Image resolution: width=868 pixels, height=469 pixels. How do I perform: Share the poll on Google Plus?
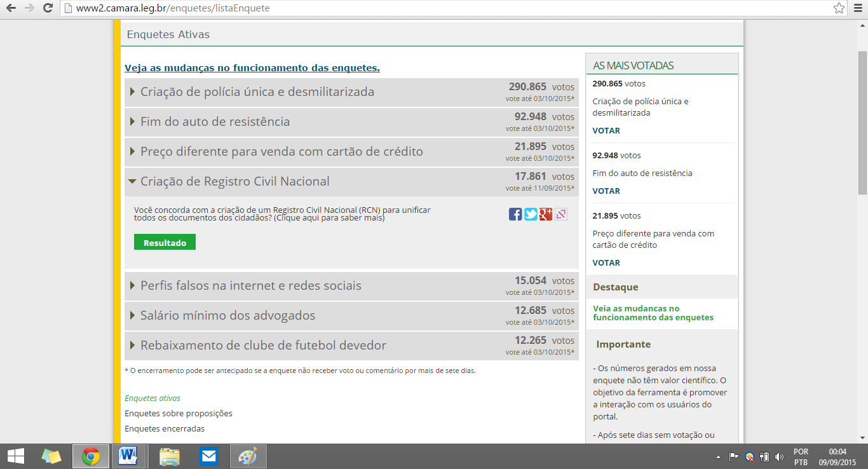(546, 214)
